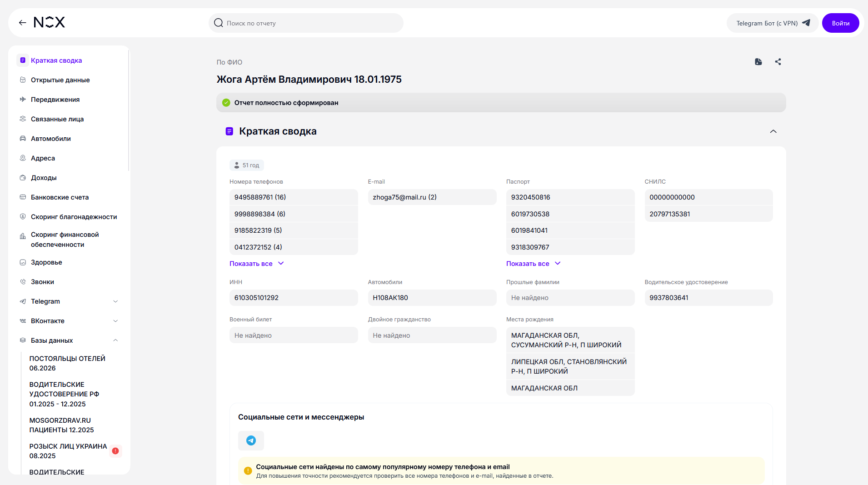Screen dimensions: 868x485
Task: Click the Банковские счета card icon
Action: (23, 197)
